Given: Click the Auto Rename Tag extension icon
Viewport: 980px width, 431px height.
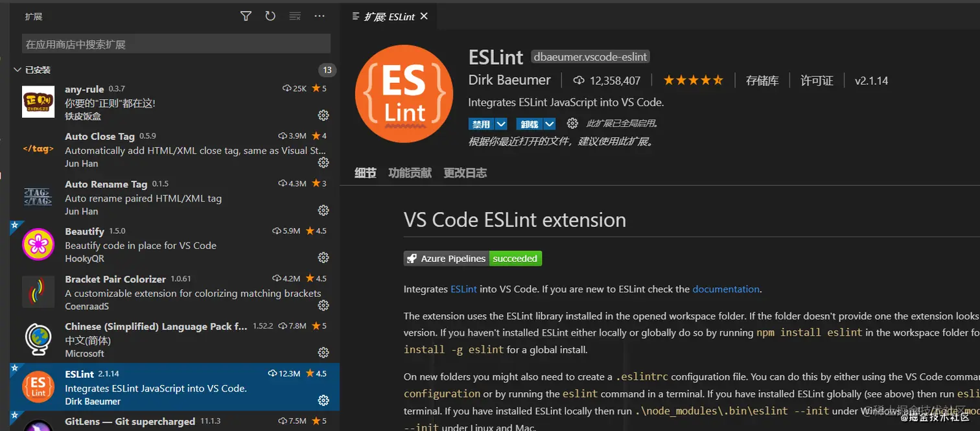Looking at the screenshot, I should [x=38, y=197].
